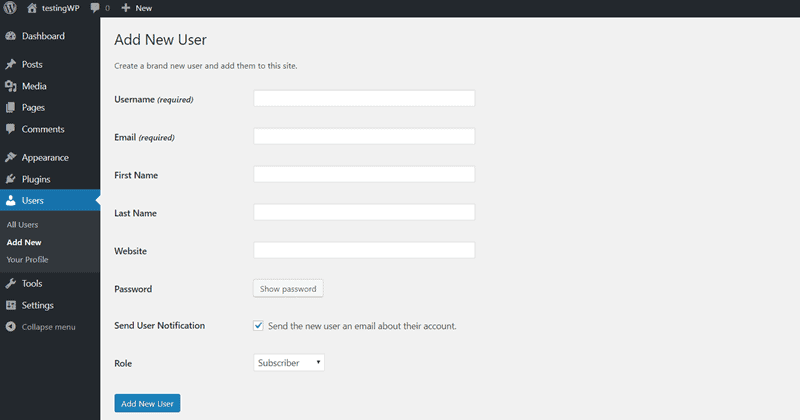
Task: Click the Plugins plug icon
Action: [11, 179]
